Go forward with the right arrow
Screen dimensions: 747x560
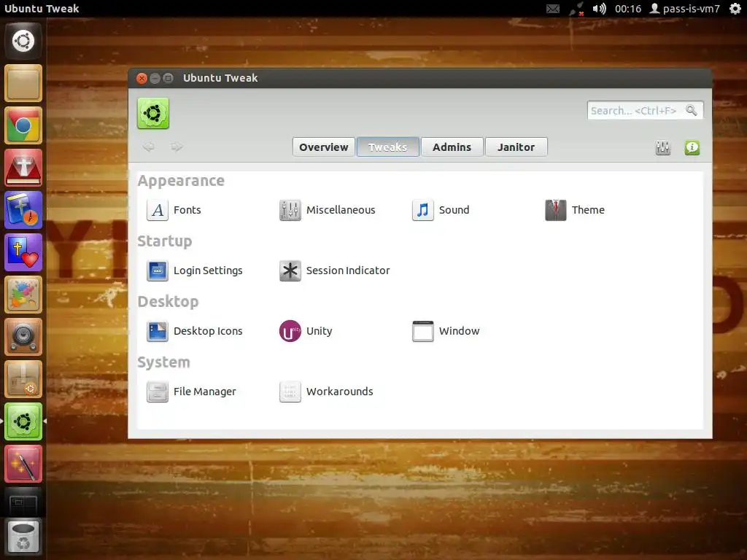(x=177, y=147)
